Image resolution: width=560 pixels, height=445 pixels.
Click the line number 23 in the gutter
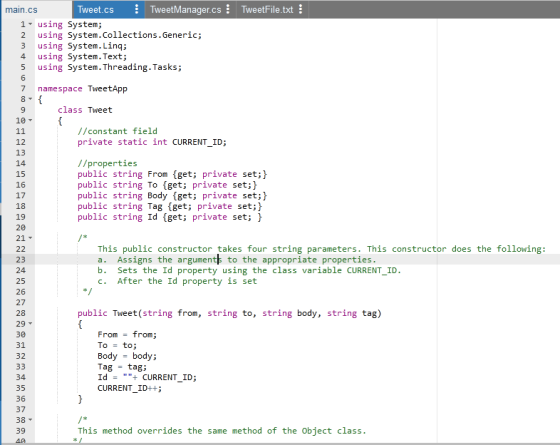click(x=21, y=260)
